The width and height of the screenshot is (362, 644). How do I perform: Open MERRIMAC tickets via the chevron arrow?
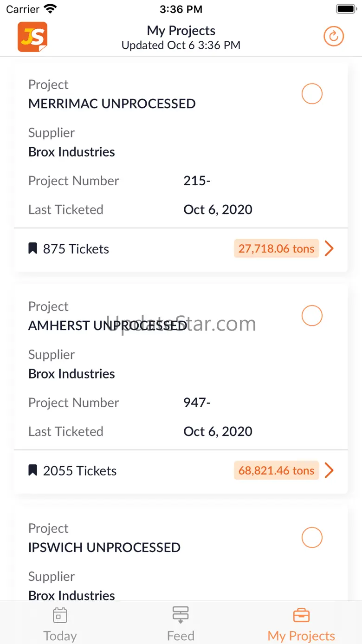329,248
